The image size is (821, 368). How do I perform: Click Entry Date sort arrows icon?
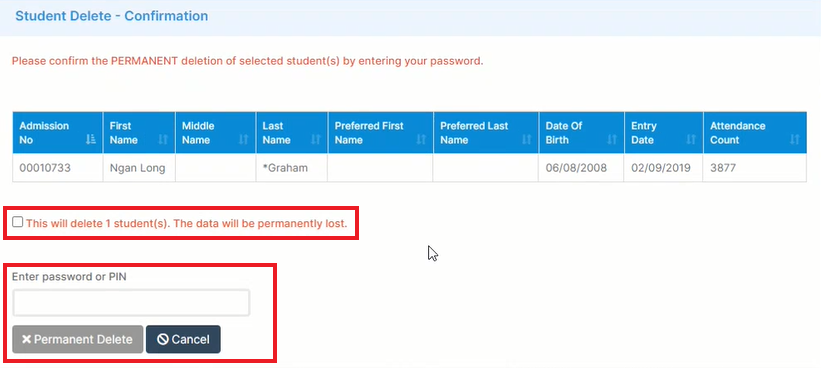(x=691, y=140)
